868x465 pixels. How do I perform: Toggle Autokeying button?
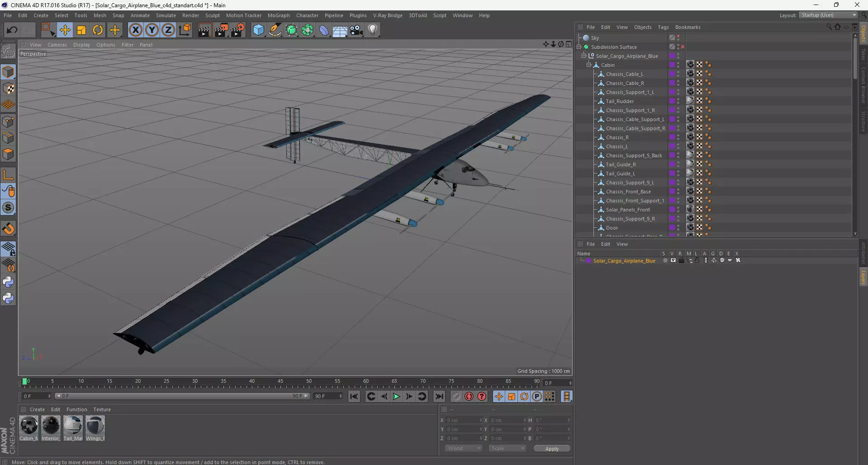coord(469,396)
